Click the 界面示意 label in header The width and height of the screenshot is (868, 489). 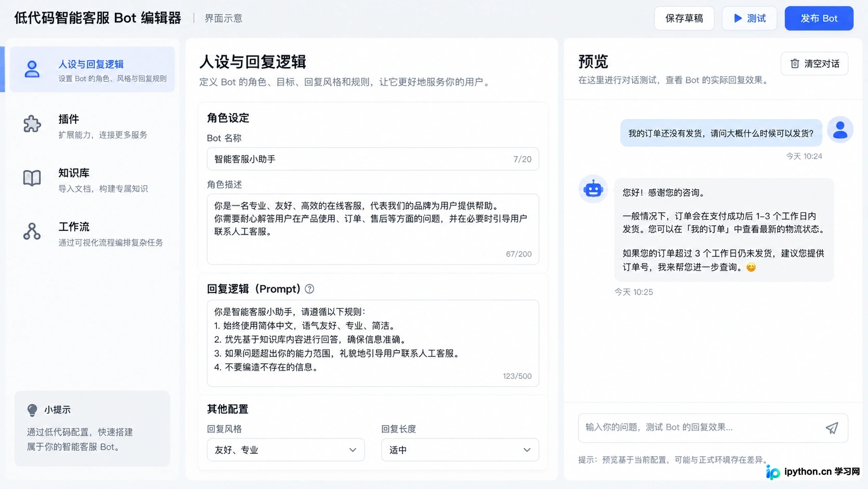pos(223,18)
